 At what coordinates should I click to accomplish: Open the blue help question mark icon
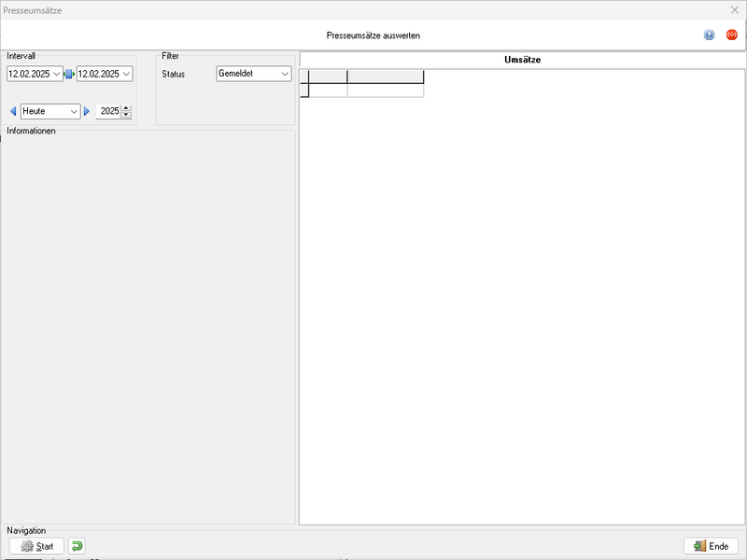[710, 35]
